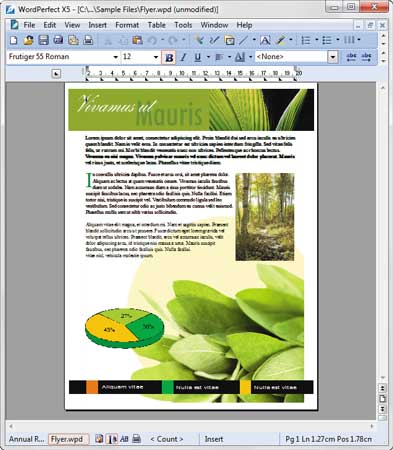Click the right QuickFind abc icon
The image size is (393, 450).
pyautogui.click(x=366, y=57)
